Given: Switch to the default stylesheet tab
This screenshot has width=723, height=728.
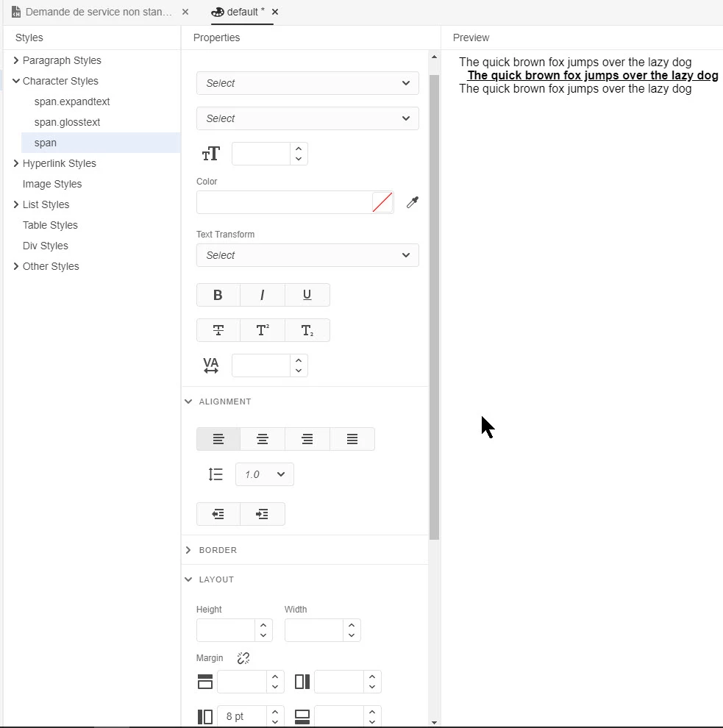Looking at the screenshot, I should [x=246, y=12].
